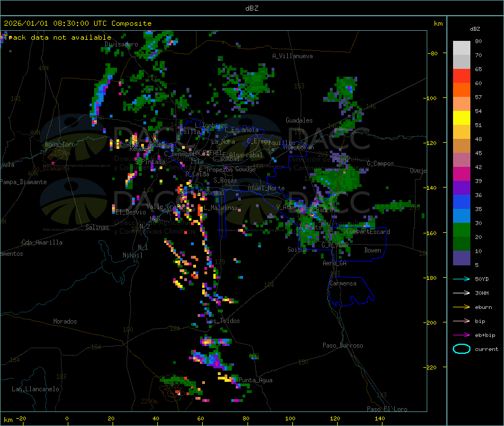Click the 42 dBZ magenta legend swatch
Image resolution: width=504 pixels, height=426 pixels.
click(461, 174)
